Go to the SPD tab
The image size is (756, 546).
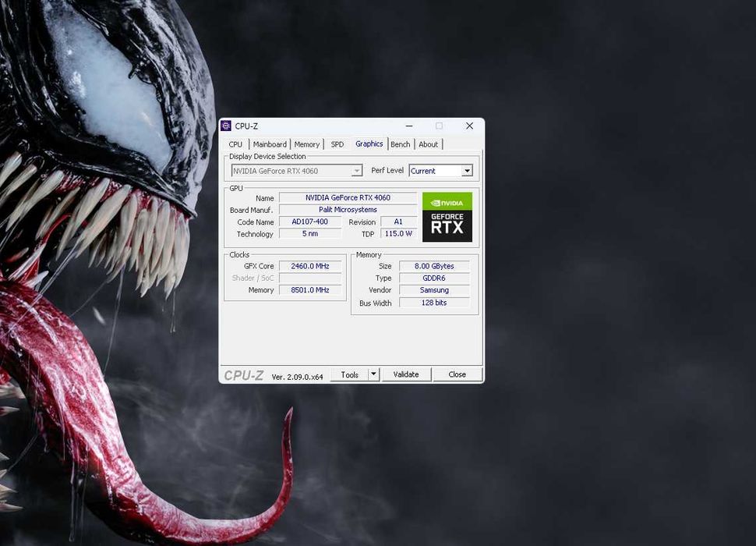point(337,144)
